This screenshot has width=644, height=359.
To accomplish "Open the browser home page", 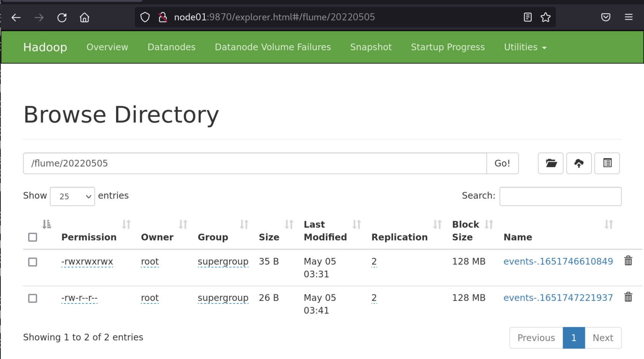I will 84,17.
